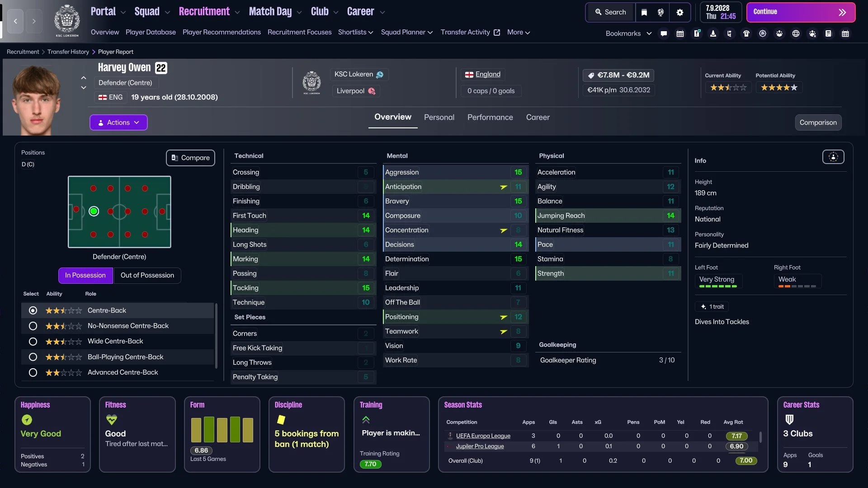
Task: Click the globe icon in top bar
Action: [660, 13]
